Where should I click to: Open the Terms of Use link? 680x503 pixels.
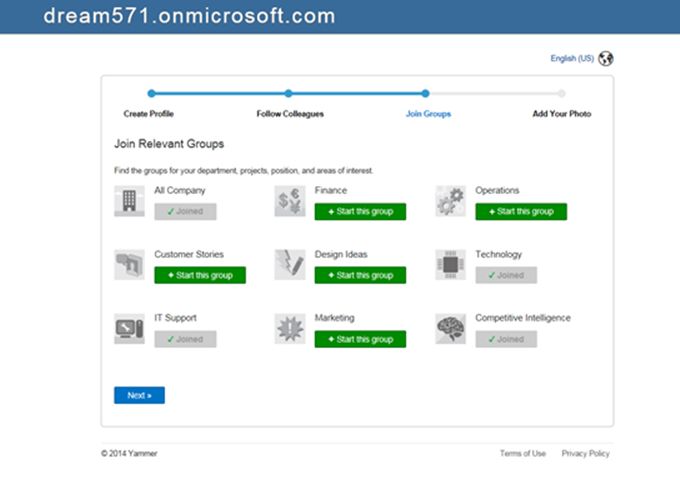[x=523, y=453]
